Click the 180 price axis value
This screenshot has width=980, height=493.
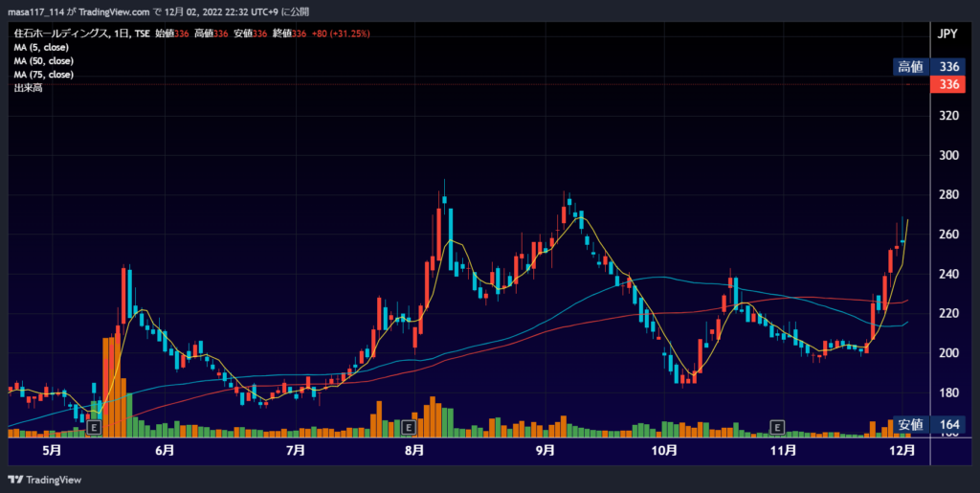948,393
